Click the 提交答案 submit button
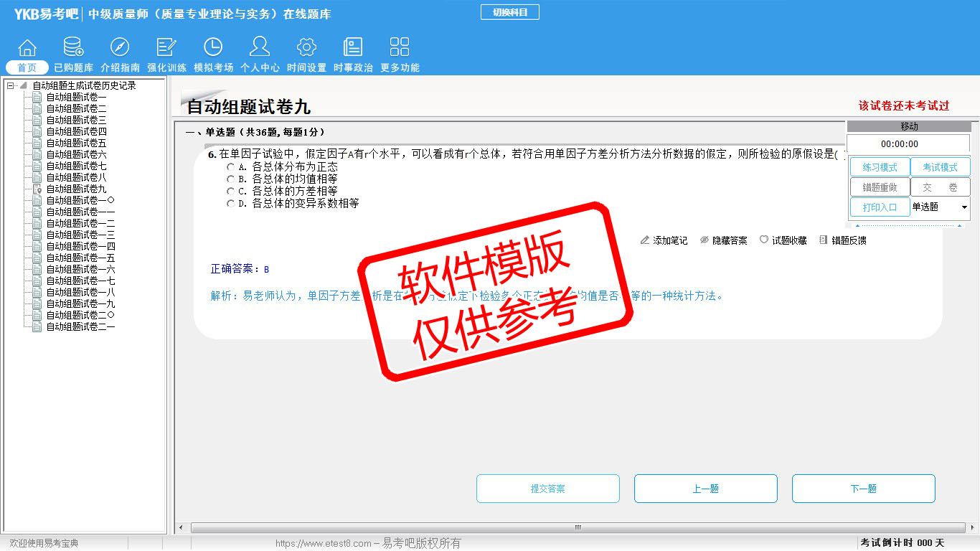Viewport: 980px width, 551px height. click(548, 489)
